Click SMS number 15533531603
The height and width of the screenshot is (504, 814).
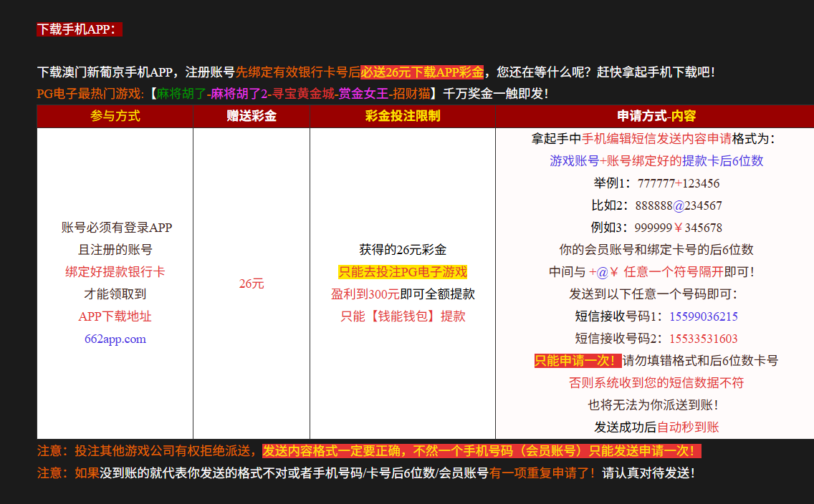tap(704, 339)
